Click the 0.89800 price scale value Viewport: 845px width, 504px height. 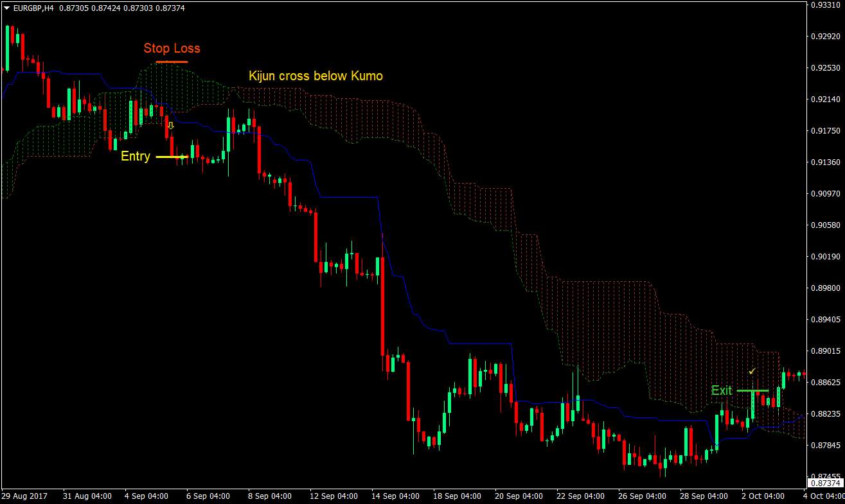[827, 288]
